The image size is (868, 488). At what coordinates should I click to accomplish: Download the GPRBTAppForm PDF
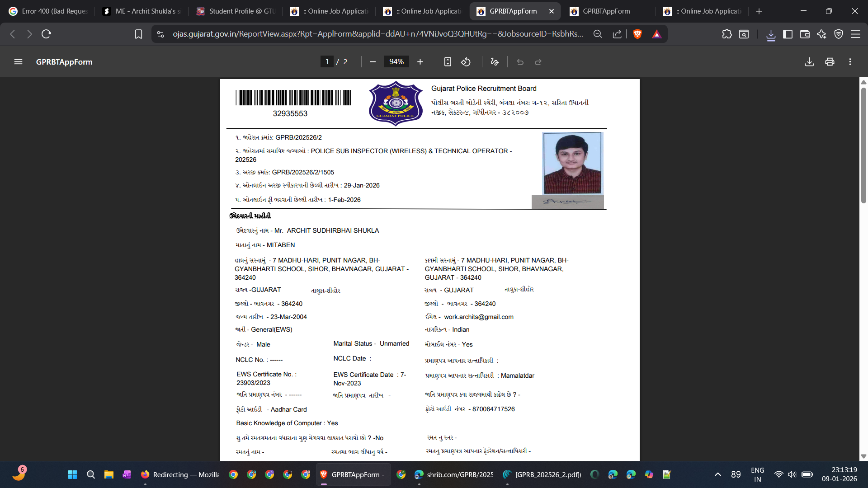(809, 62)
